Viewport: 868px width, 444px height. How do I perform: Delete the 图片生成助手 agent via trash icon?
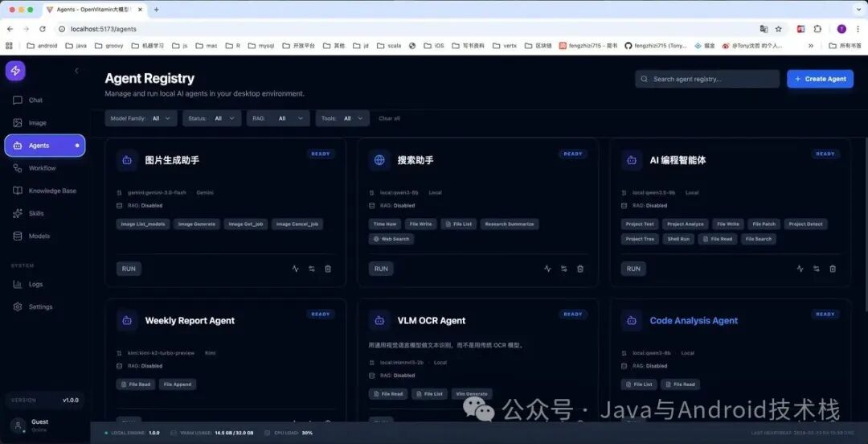(328, 269)
